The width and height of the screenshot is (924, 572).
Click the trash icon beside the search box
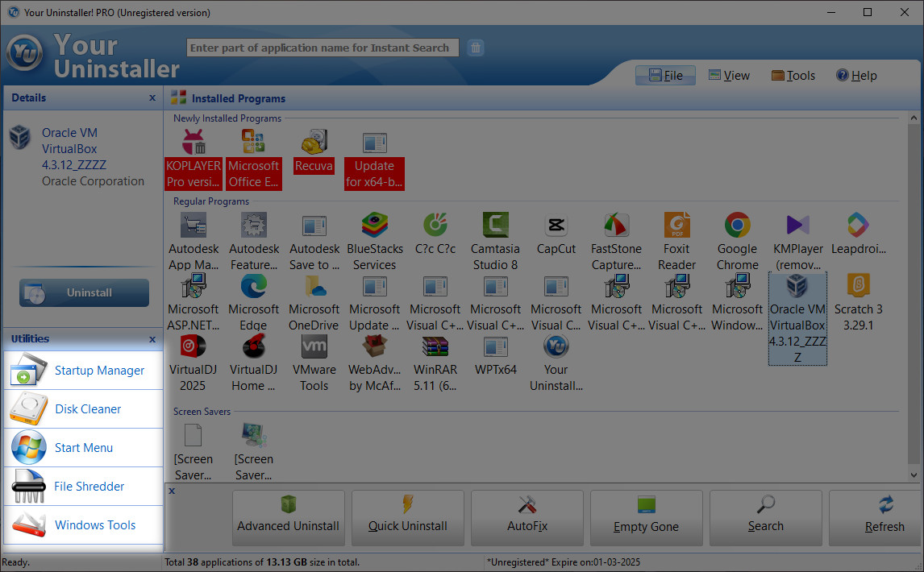[476, 48]
